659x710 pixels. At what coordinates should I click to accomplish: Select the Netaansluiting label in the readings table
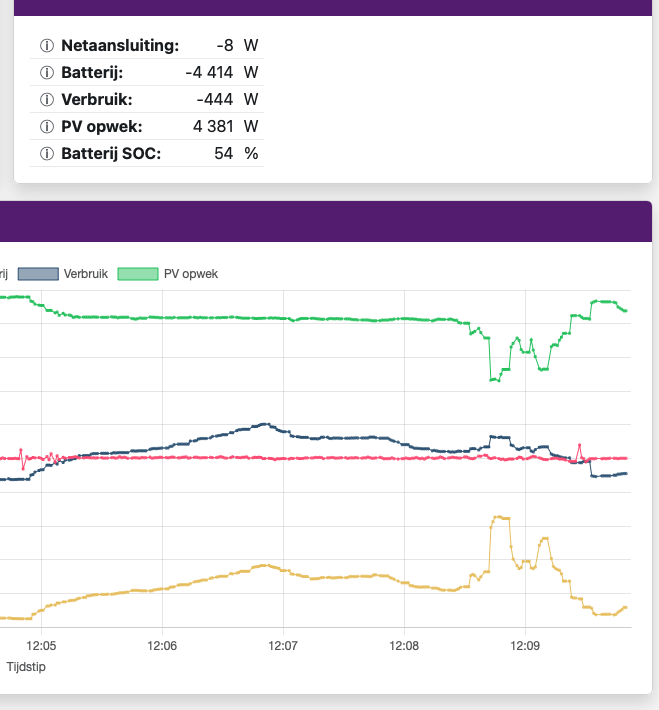click(x=120, y=46)
